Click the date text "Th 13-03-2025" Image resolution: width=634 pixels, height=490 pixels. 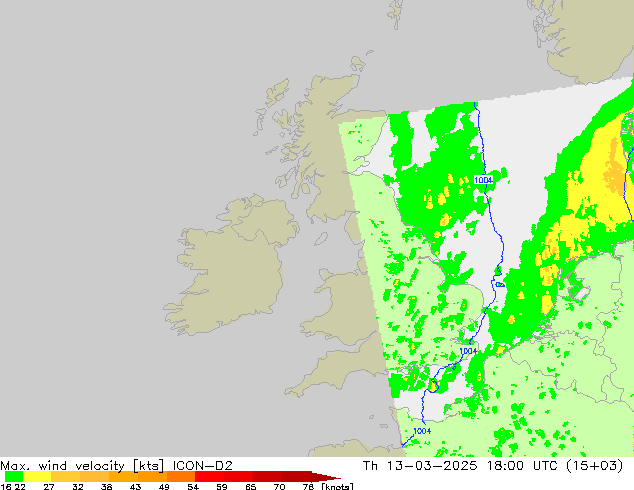[x=420, y=466]
